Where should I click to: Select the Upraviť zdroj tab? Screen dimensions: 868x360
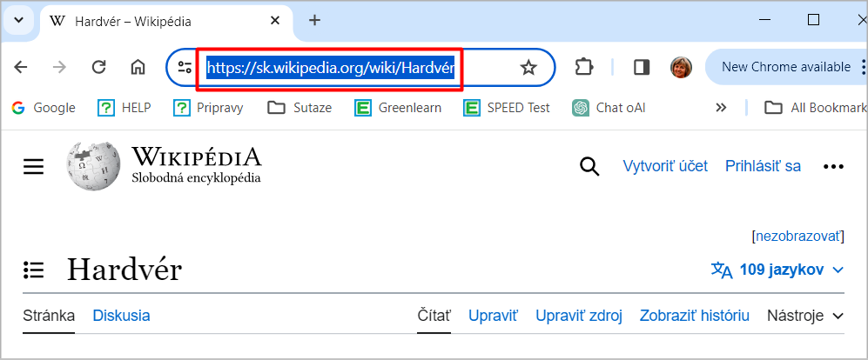[x=578, y=316]
